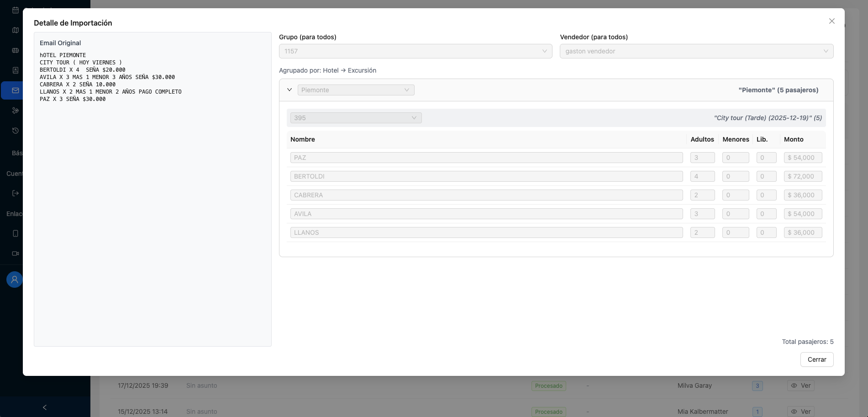The height and width of the screenshot is (417, 868).
Task: Click the contact book icon in sidebar
Action: pos(16,70)
